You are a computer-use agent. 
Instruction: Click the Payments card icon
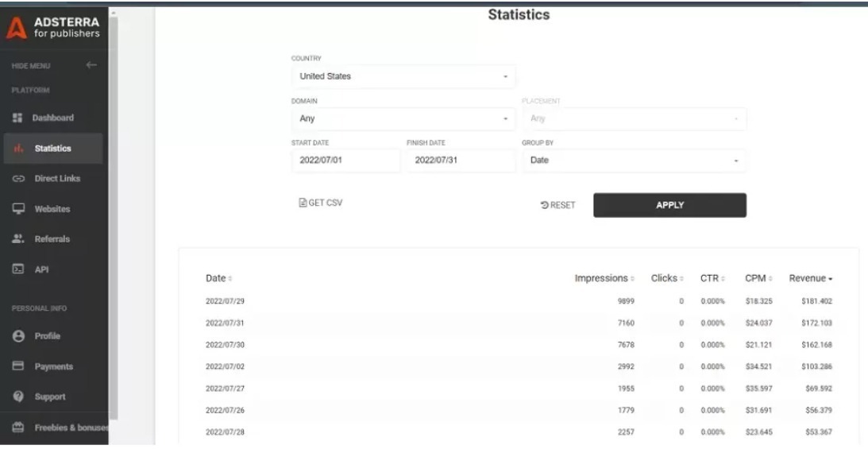pyautogui.click(x=18, y=366)
